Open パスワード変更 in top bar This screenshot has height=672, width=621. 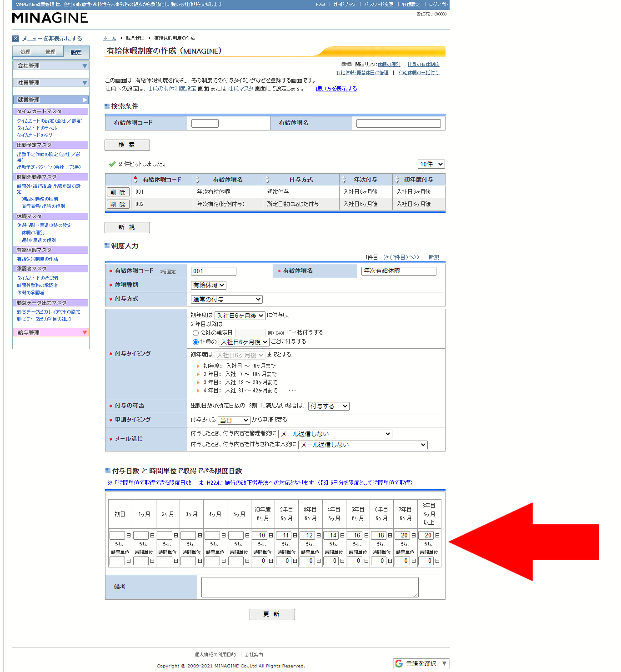tap(379, 4)
